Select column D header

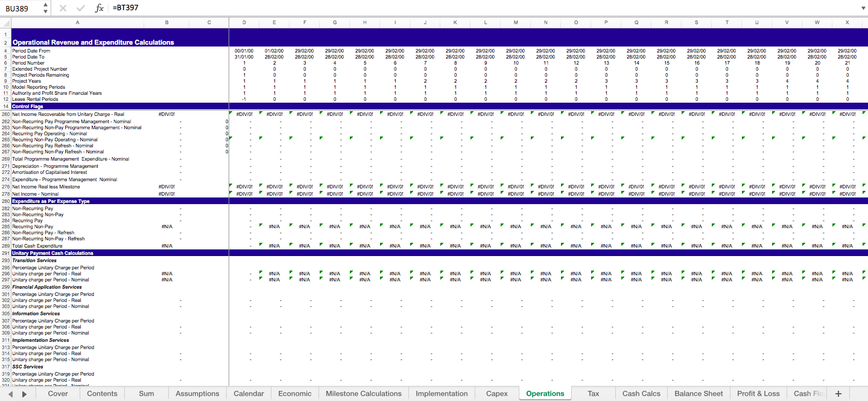tap(244, 22)
